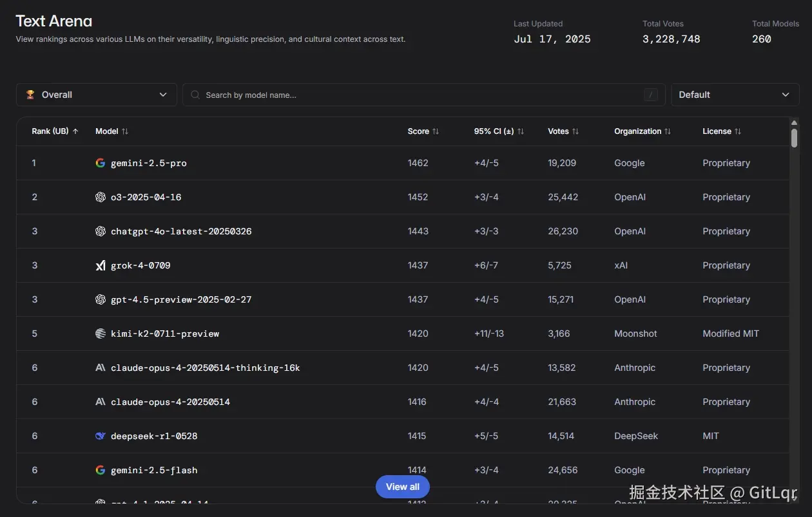Click the gemini-2.5-flash model name
The image size is (812, 517).
(154, 471)
